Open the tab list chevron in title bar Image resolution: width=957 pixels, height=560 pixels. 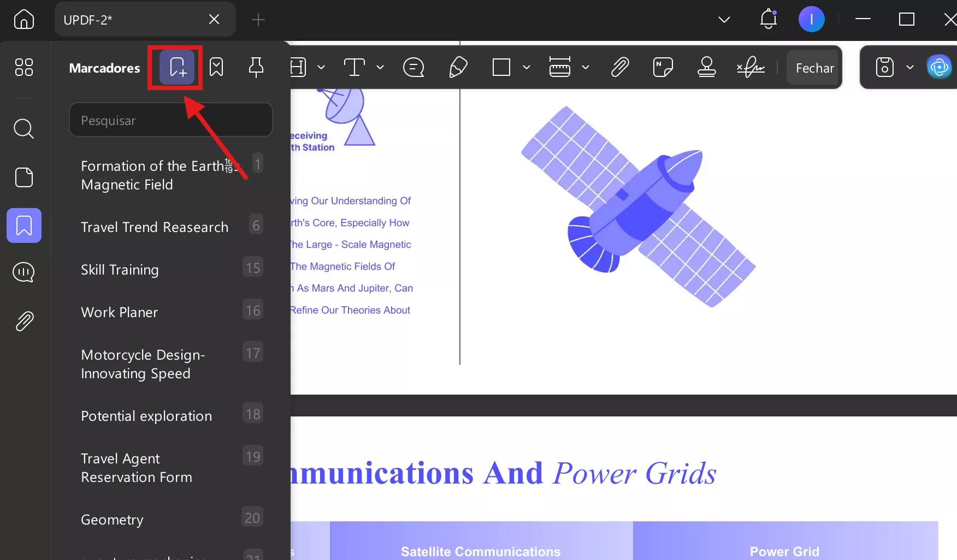[724, 20]
